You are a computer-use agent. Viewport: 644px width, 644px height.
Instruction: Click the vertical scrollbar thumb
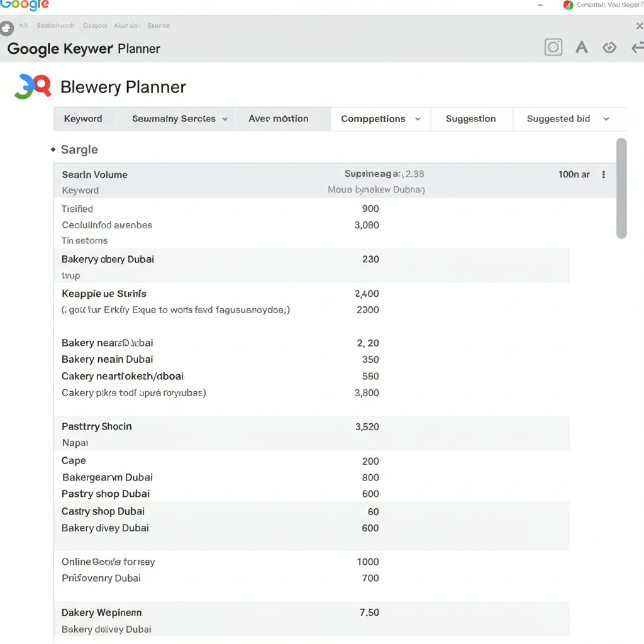coord(621,188)
